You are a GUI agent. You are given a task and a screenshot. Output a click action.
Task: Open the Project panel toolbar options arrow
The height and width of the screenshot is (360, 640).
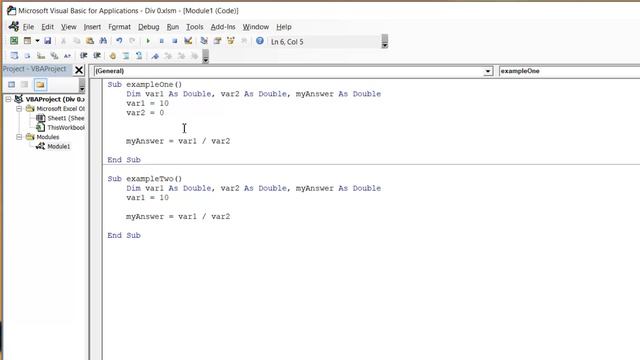point(82,85)
